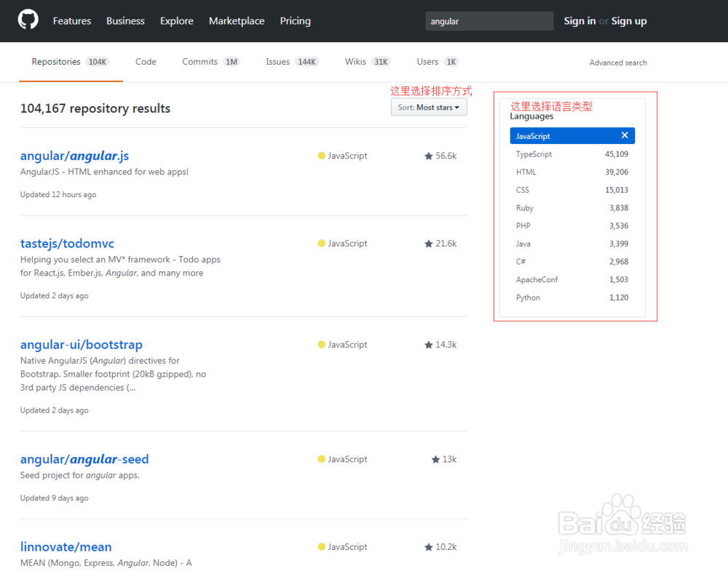
Task: Click 'Updated 9 days ago' text
Action: click(55, 498)
